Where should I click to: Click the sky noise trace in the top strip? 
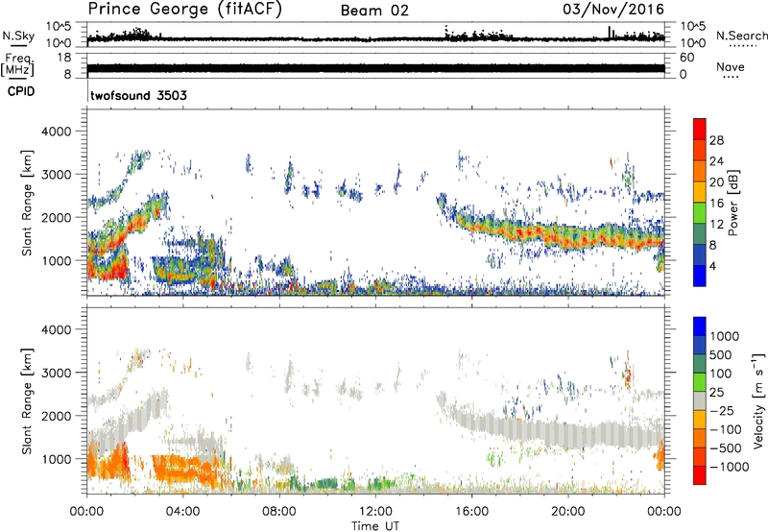tap(375, 38)
